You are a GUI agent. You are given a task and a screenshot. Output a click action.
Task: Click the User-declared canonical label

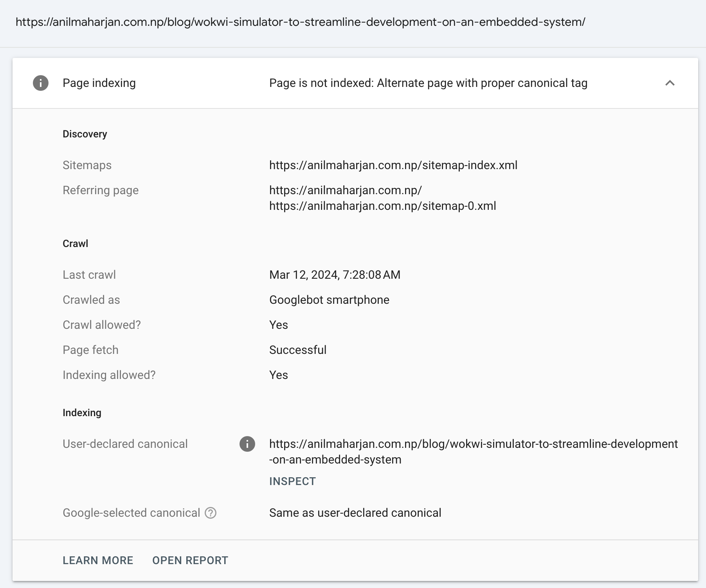(x=125, y=444)
